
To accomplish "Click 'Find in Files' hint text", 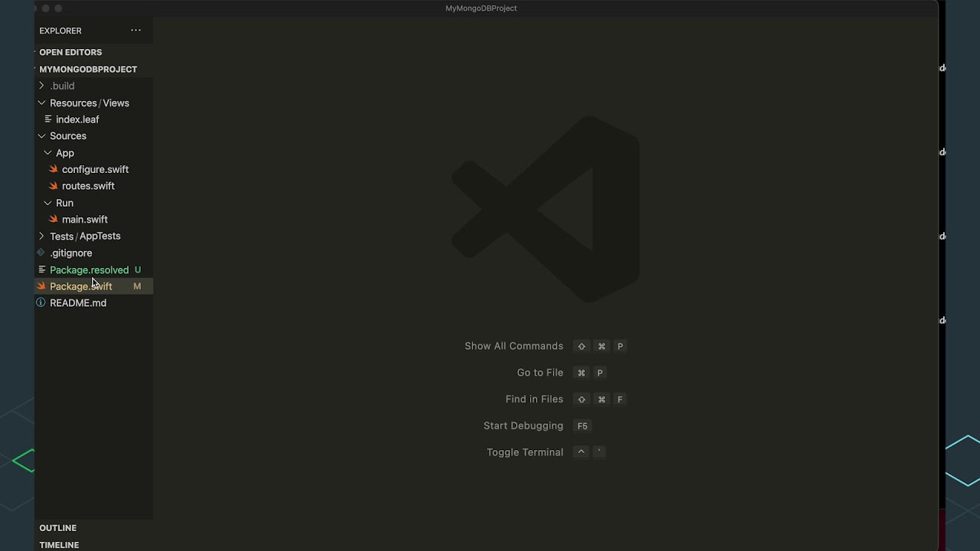I will pyautogui.click(x=534, y=399).
